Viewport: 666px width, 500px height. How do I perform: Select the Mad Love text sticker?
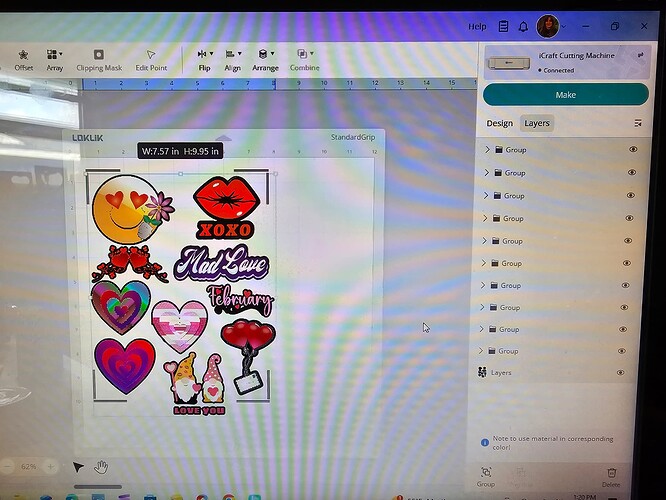click(221, 262)
